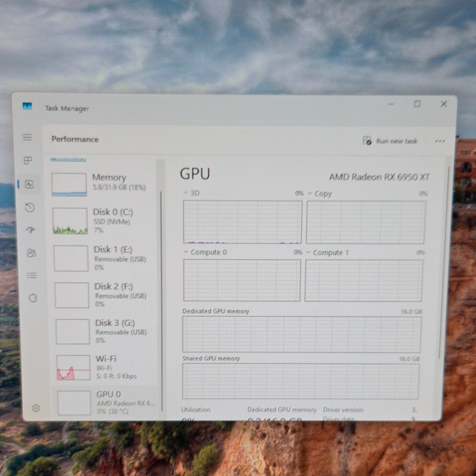
Task: Open the Details list icon
Action: pyautogui.click(x=32, y=275)
